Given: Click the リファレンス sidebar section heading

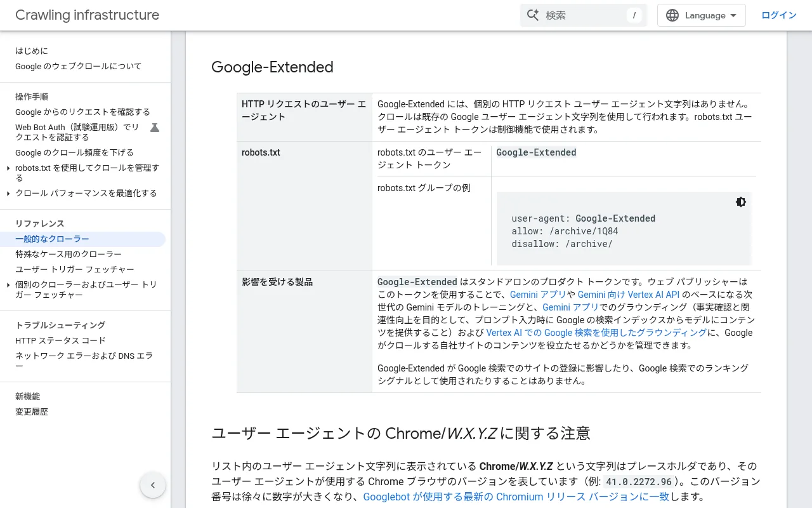Looking at the screenshot, I should coord(40,224).
